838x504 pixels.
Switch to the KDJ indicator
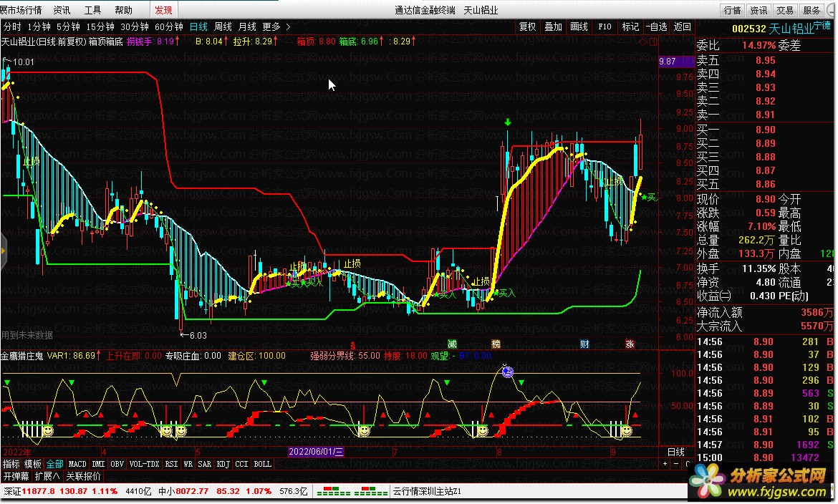tap(223, 464)
